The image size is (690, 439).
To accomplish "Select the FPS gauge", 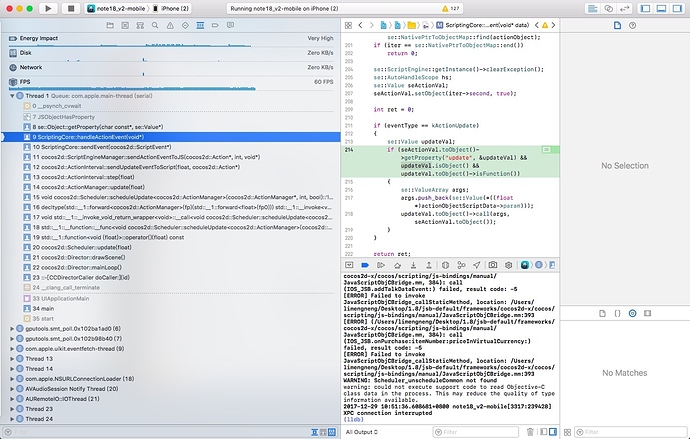I will click(x=171, y=83).
